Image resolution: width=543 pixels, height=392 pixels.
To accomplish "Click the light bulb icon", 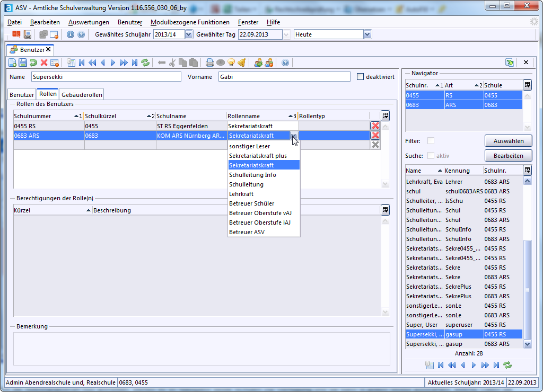I will pos(231,63).
